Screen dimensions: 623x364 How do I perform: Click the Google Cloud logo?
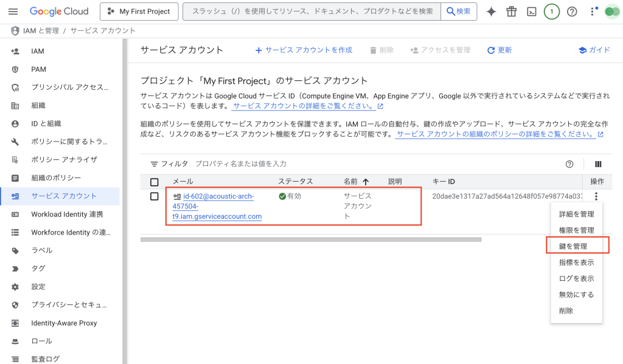(x=59, y=12)
